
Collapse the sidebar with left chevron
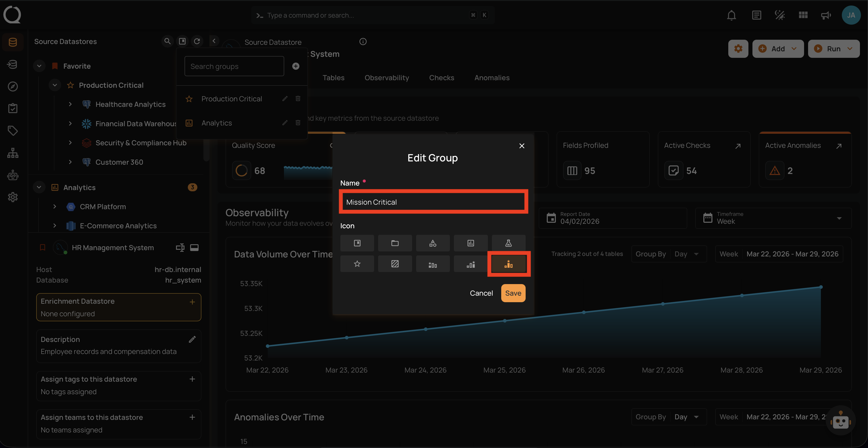(x=214, y=41)
